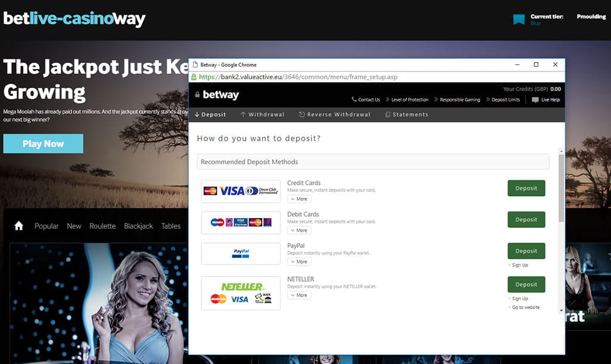Click Deposit button for NETELLER
This screenshot has height=364, width=611.
tap(526, 285)
